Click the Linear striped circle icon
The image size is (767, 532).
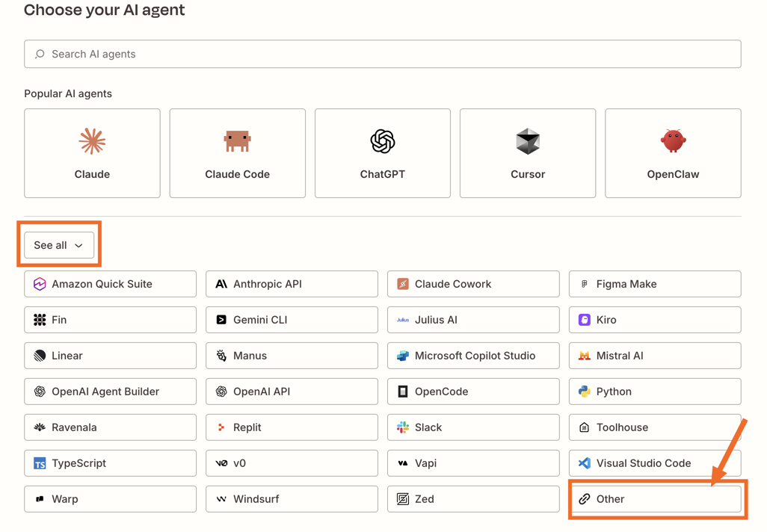[40, 356]
